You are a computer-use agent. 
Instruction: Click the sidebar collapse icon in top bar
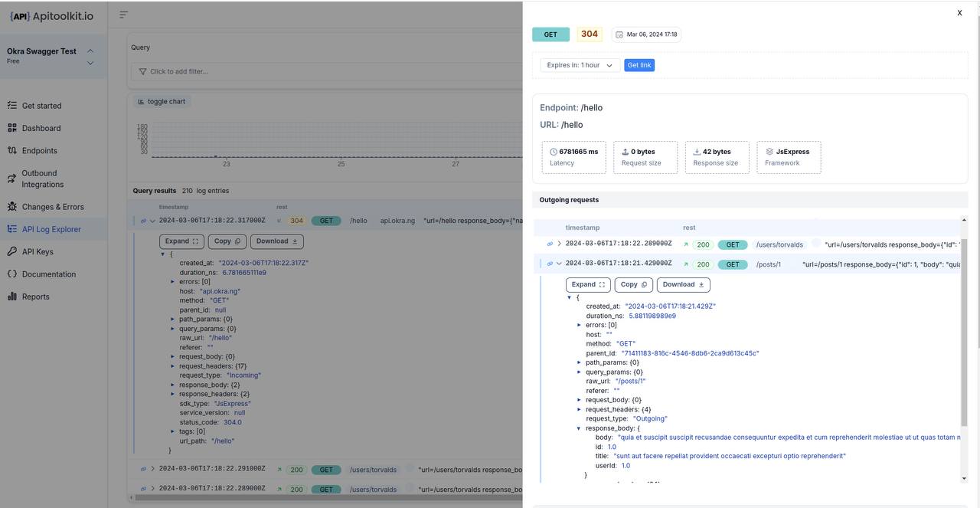124,15
